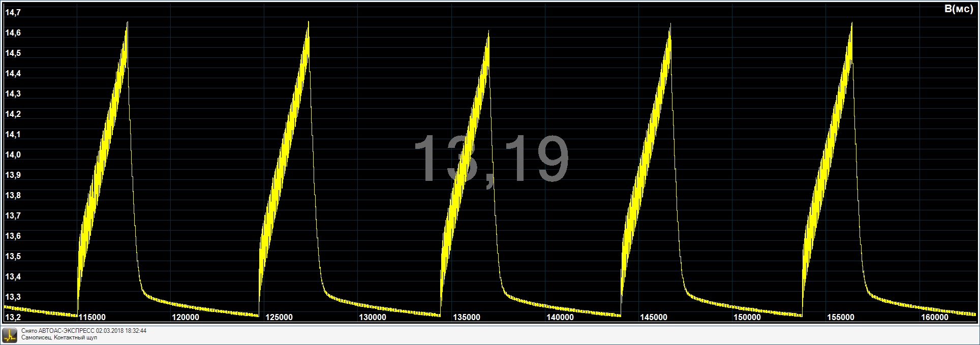Viewport: 980px width, 345px height.
Task: Click the 130000 time axis label
Action: [x=373, y=318]
